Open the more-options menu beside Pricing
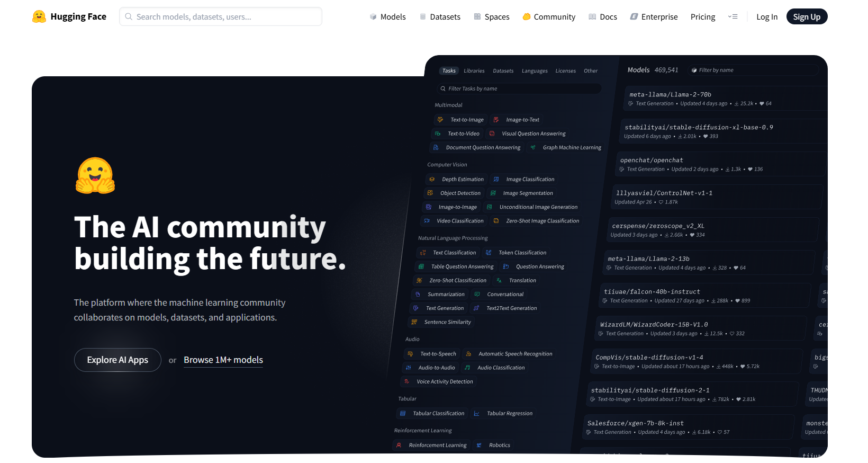 (x=733, y=16)
